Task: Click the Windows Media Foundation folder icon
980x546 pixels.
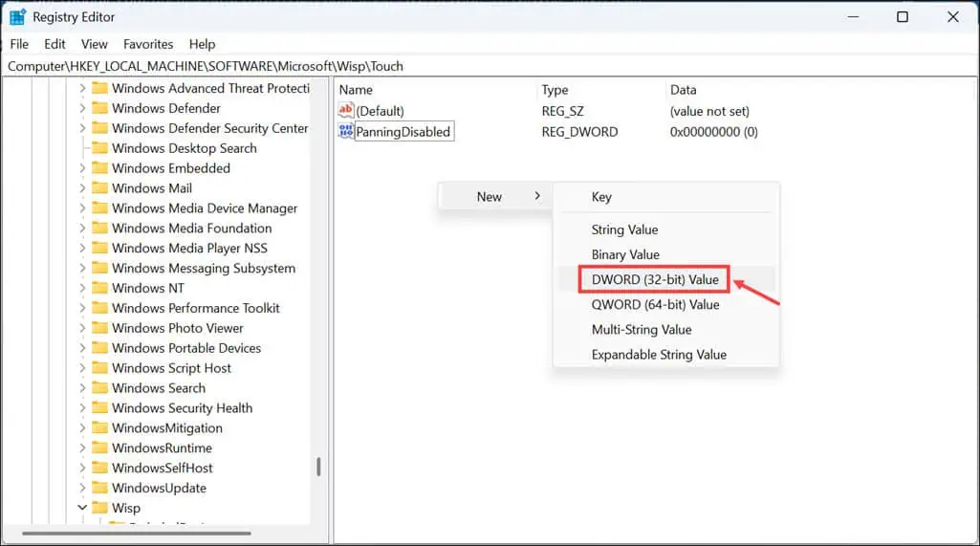Action: [x=99, y=229]
